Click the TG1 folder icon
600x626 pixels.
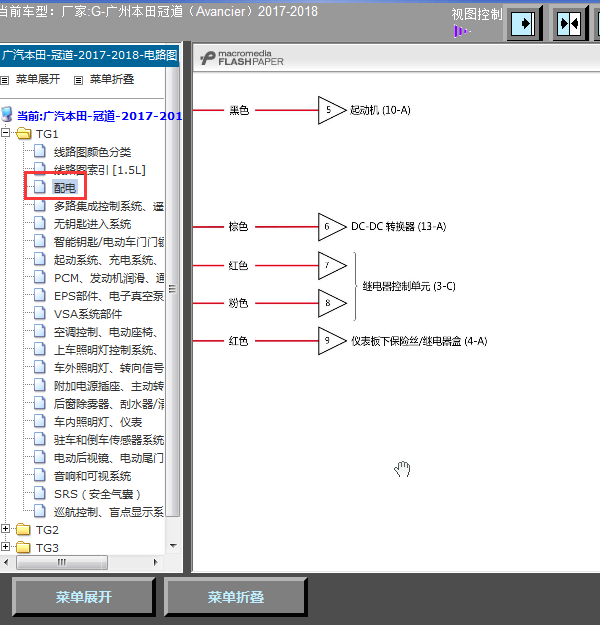click(24, 133)
